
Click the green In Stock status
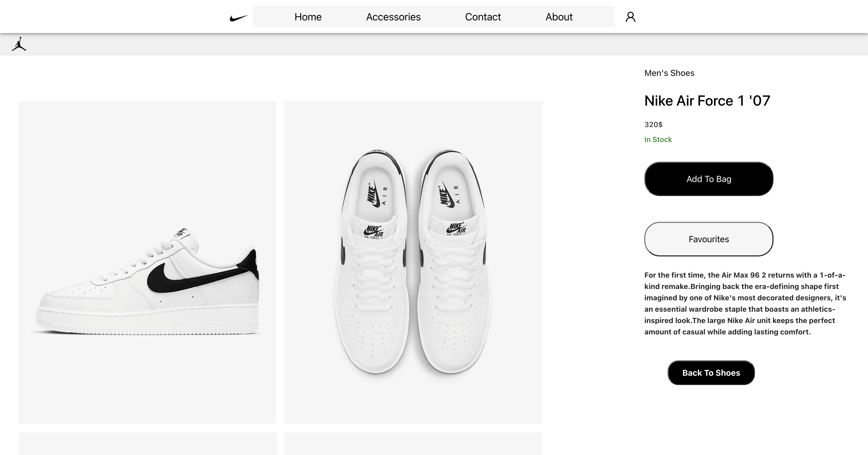[658, 139]
